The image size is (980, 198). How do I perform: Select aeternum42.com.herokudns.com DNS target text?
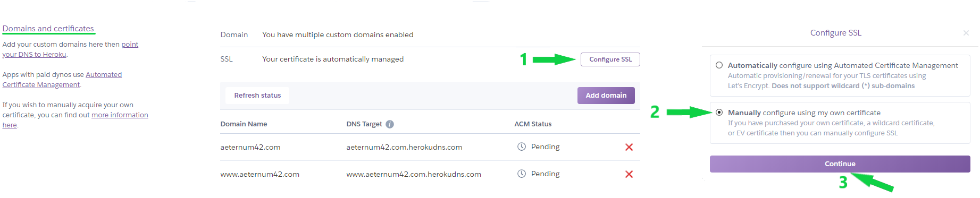(x=404, y=147)
